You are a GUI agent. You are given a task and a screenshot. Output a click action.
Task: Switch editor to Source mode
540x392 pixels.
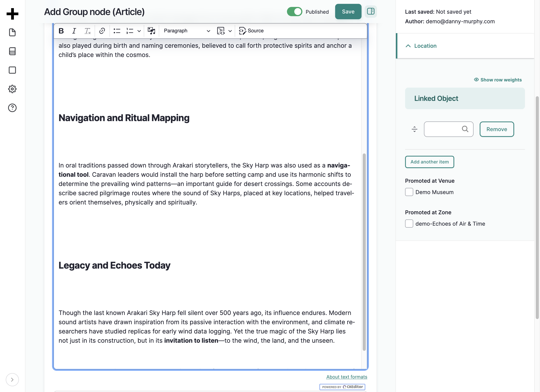point(251,31)
